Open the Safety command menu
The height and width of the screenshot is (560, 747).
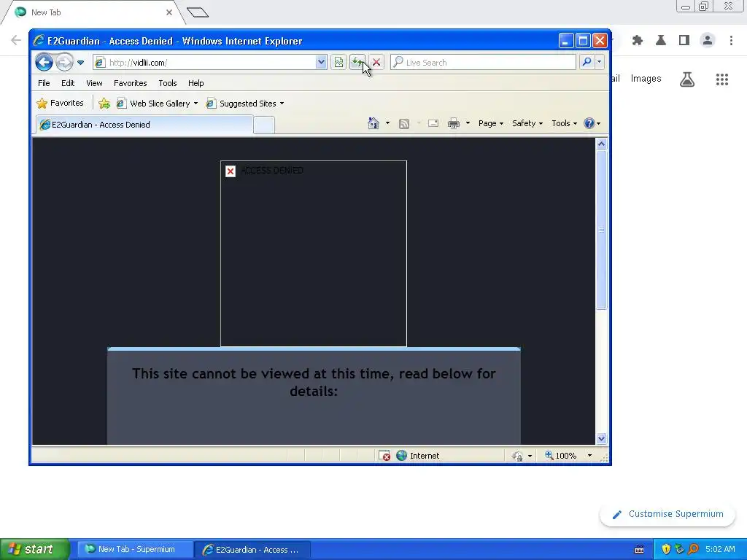527,123
